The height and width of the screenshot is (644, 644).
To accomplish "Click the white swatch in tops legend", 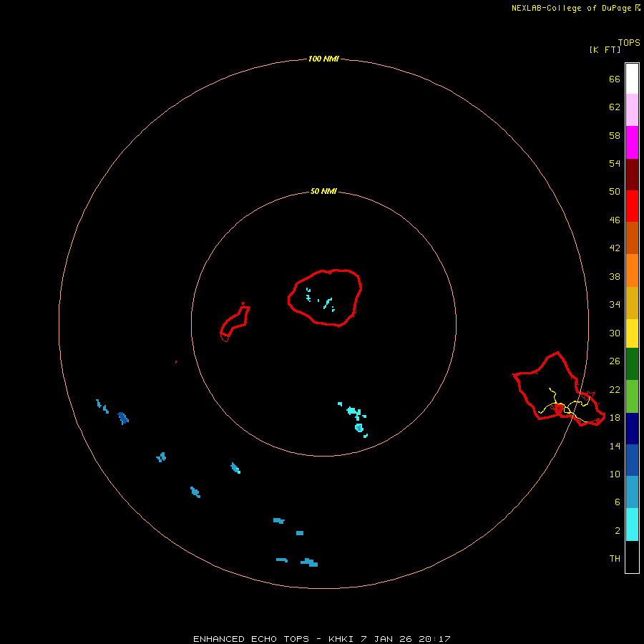I will click(x=632, y=79).
